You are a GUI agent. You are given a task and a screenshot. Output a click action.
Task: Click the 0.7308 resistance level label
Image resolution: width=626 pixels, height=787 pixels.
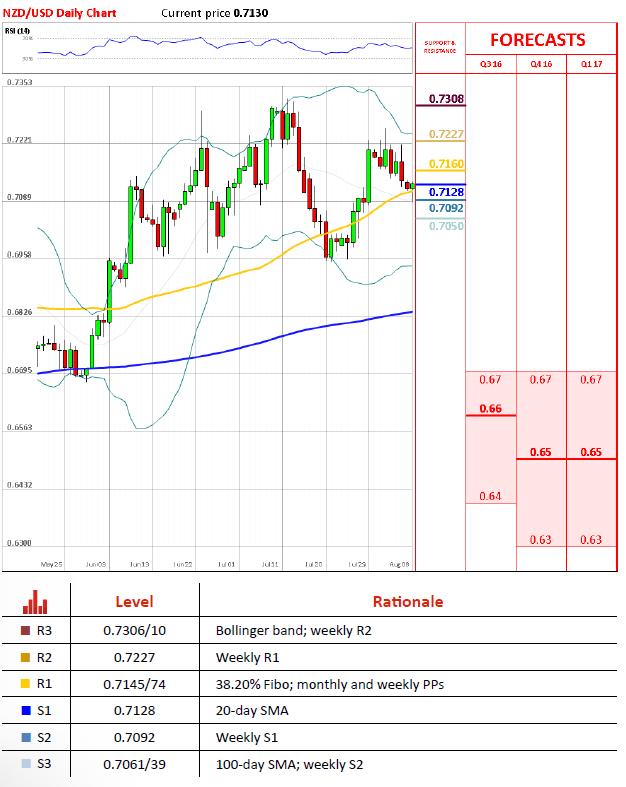tap(446, 99)
